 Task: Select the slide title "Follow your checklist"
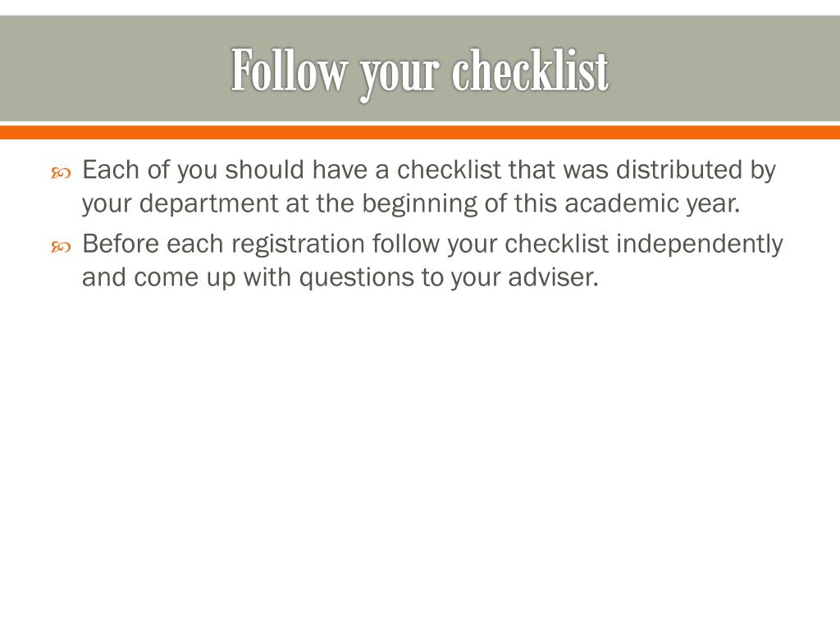420,72
